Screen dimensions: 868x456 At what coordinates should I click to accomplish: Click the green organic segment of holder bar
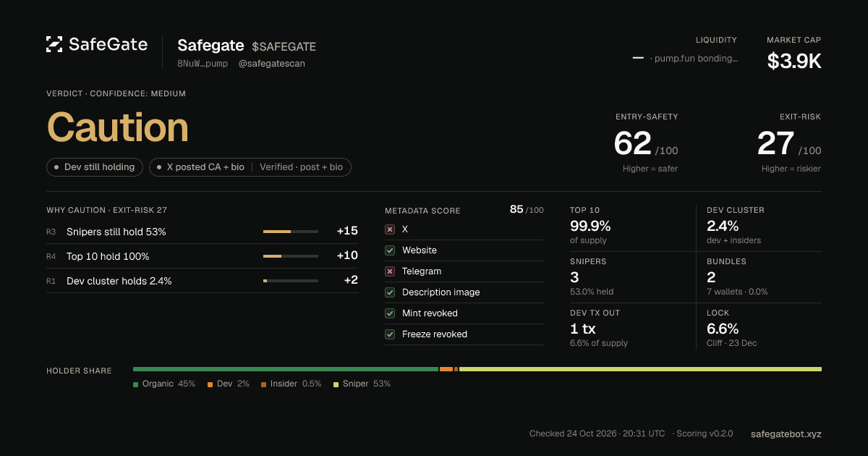[x=286, y=369]
